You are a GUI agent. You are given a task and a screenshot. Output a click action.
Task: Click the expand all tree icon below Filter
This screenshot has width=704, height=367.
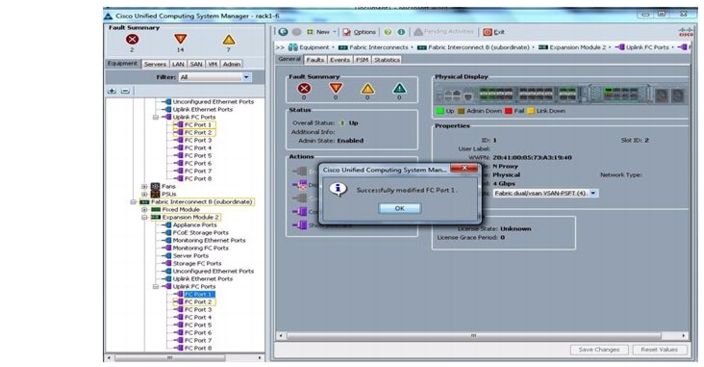tap(112, 91)
